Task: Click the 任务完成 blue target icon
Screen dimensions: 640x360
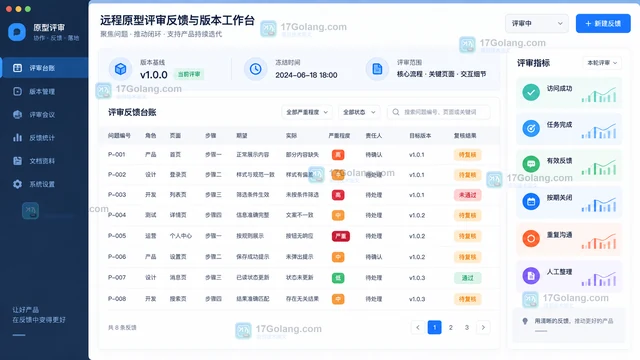Action: click(531, 129)
